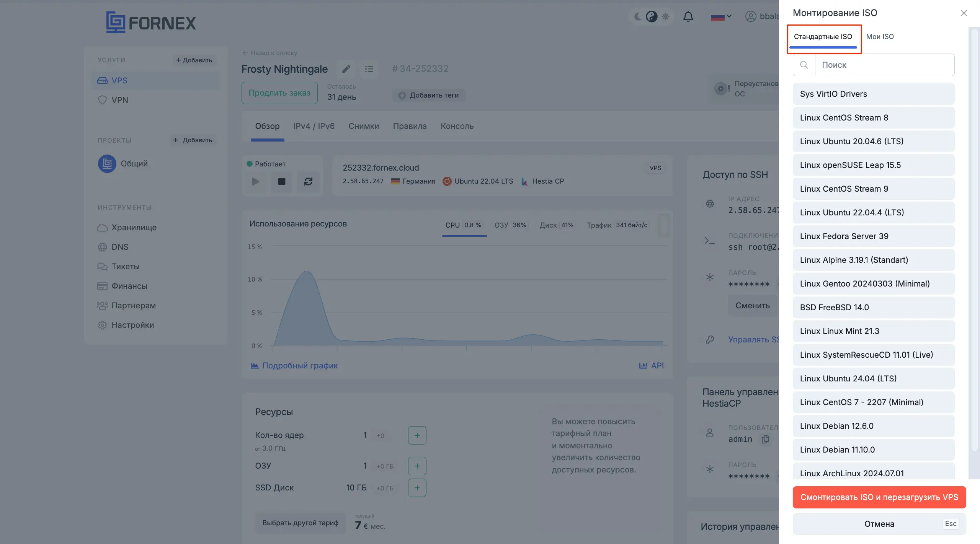Select Linux SystemRescueCD 11.01 (Live)
This screenshot has height=544, width=980.
[x=874, y=355]
